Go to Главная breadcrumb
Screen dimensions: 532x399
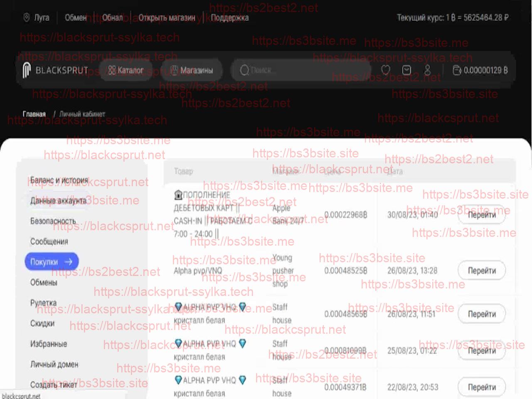point(34,114)
